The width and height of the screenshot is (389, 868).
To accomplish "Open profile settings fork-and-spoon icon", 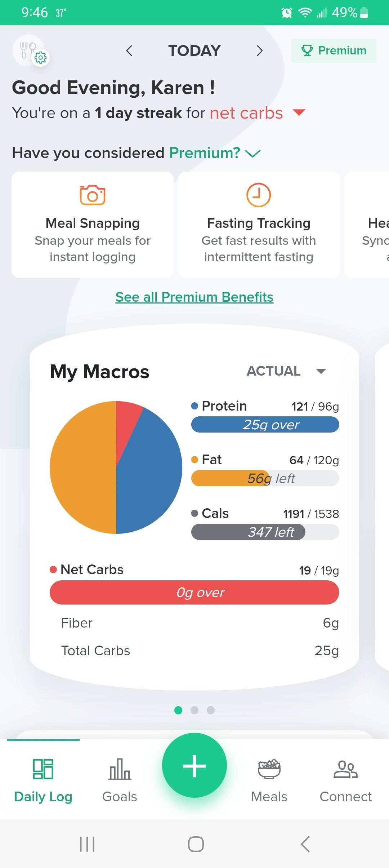I will point(30,51).
